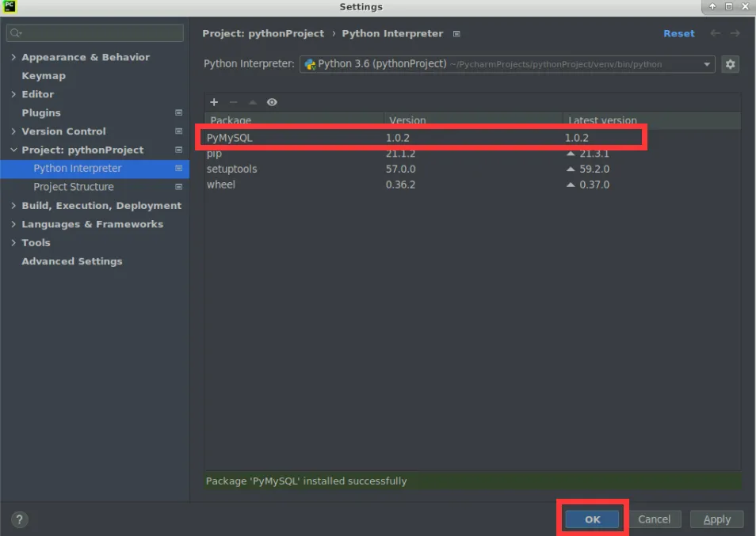Screen dimensions: 756x536
Task: Select Plugins in settings tree
Action: [41, 112]
